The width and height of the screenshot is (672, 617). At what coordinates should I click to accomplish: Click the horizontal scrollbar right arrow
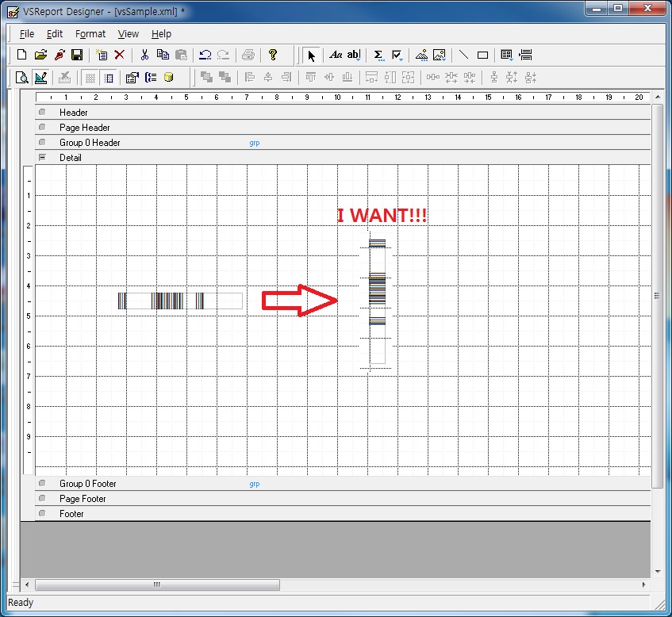[x=643, y=584]
